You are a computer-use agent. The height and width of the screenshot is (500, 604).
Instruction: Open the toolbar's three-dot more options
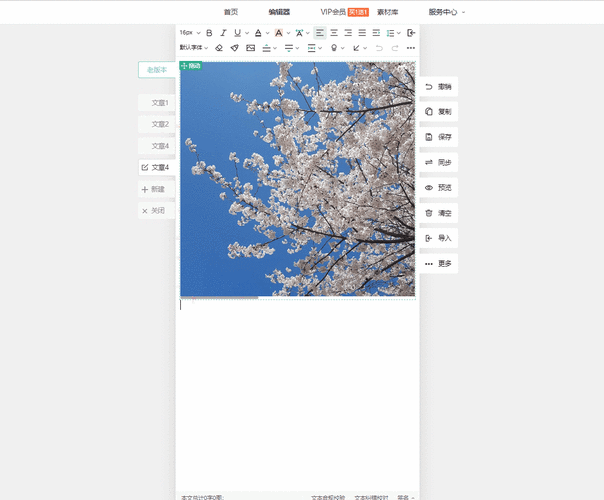click(x=410, y=47)
